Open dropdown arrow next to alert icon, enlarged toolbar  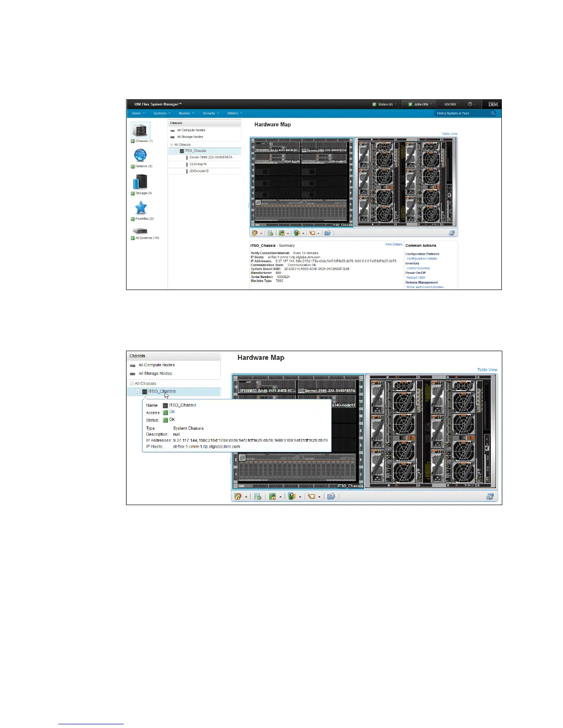coord(246,497)
